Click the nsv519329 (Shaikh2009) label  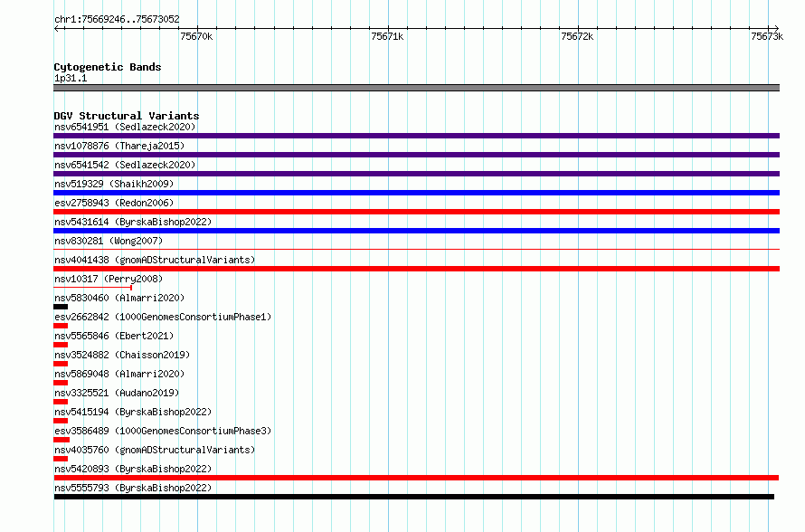tap(114, 184)
